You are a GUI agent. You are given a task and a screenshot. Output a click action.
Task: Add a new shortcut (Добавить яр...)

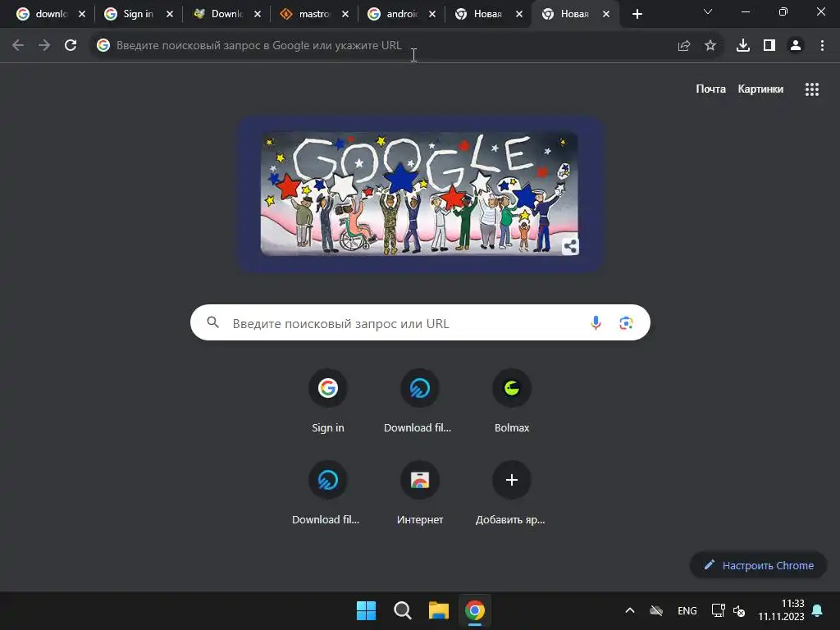(x=512, y=493)
